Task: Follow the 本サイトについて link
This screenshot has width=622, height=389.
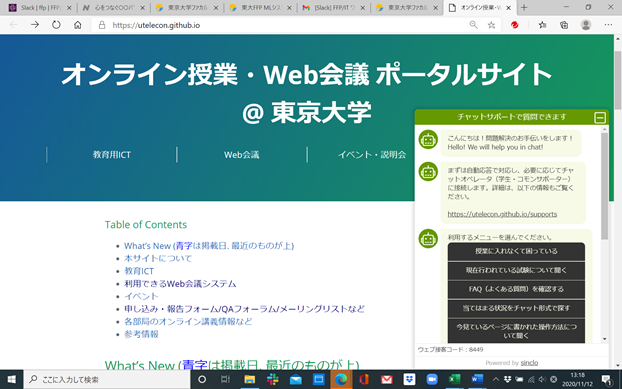Action: (158, 259)
